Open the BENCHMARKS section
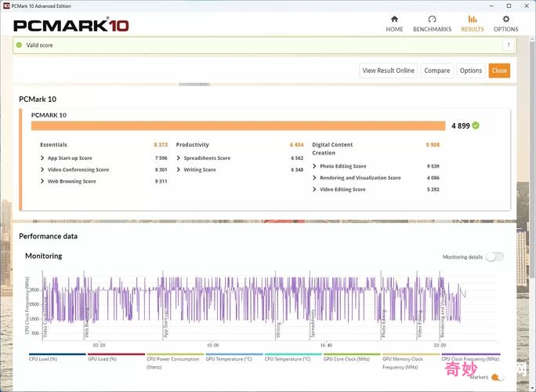This screenshot has width=536, height=392. coord(432,24)
